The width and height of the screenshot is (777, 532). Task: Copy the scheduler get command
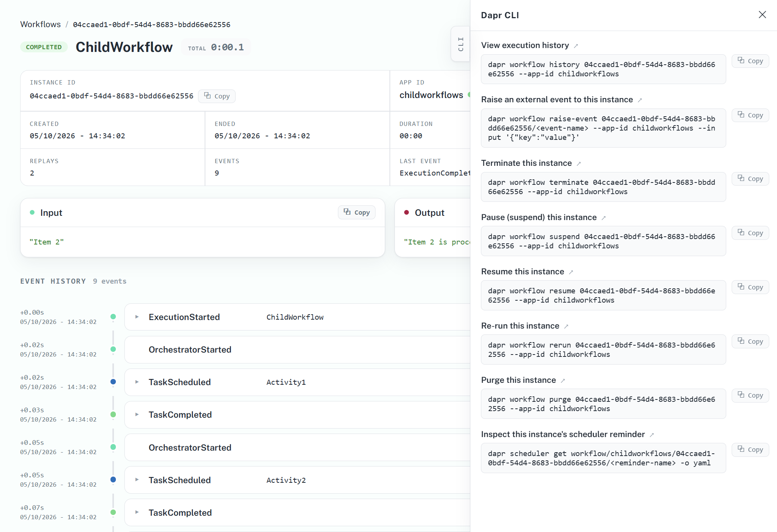tap(750, 449)
